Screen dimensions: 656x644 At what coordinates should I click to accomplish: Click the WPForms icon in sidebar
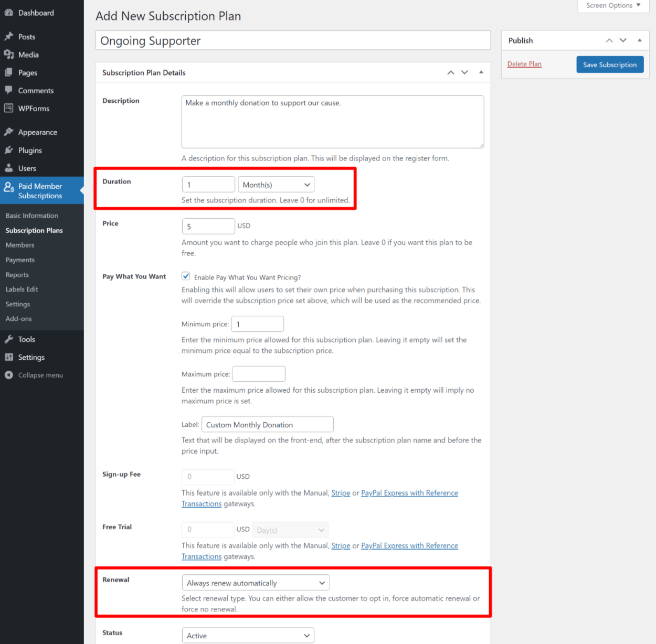click(x=9, y=109)
